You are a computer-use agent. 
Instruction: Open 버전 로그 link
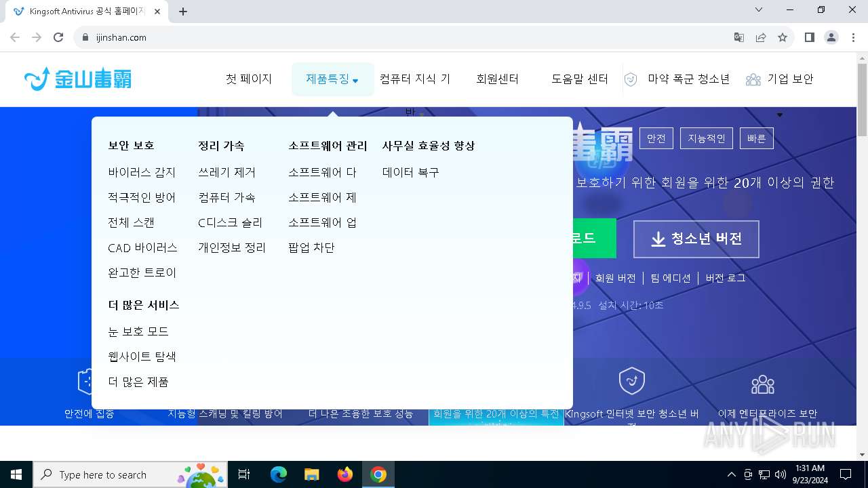point(726,278)
